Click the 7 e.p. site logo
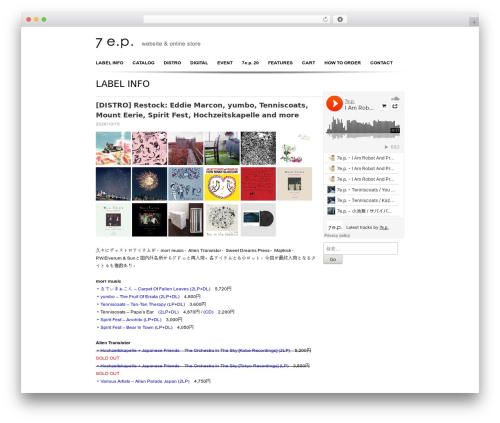Screen dimensions: 500x423 tap(115, 42)
